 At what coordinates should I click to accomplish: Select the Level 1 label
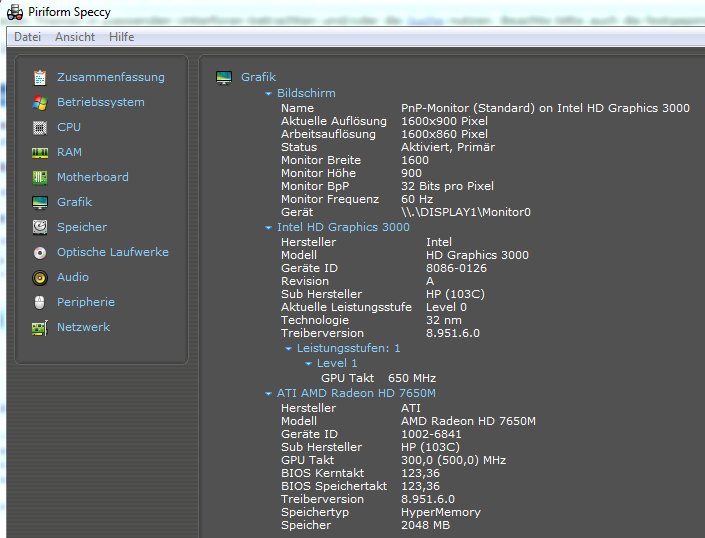(337, 363)
